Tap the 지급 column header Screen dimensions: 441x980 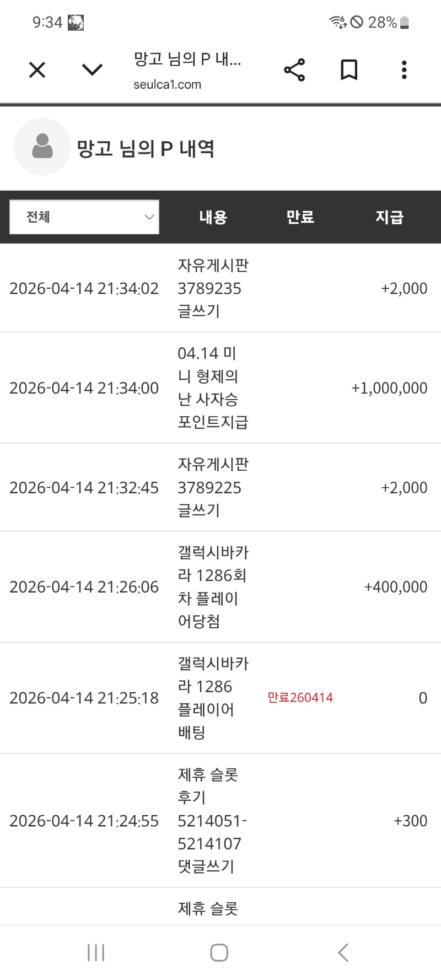pos(390,217)
